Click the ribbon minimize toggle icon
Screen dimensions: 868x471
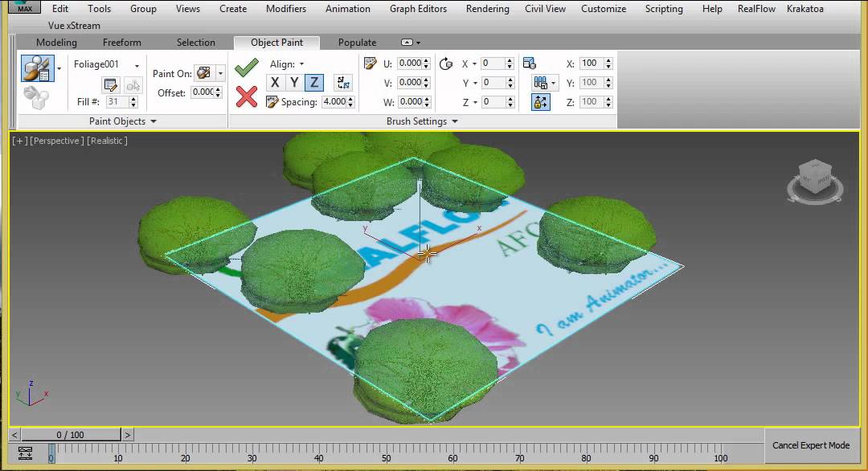[407, 42]
